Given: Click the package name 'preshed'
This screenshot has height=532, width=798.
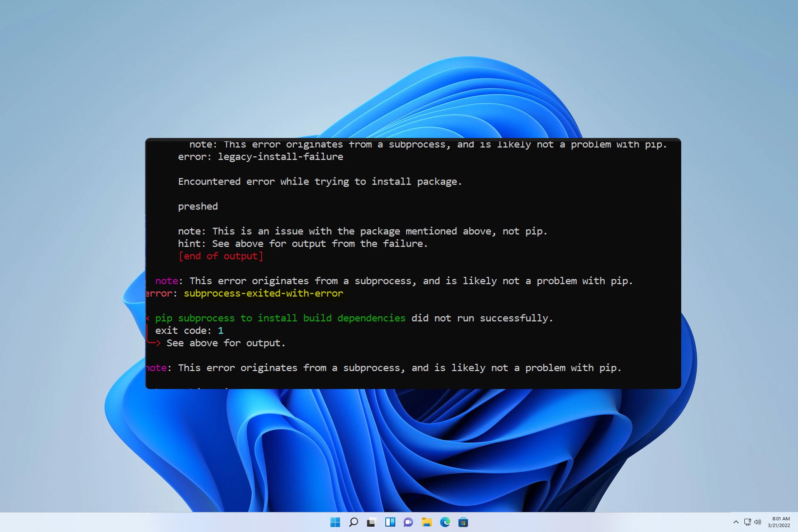Looking at the screenshot, I should point(198,207).
